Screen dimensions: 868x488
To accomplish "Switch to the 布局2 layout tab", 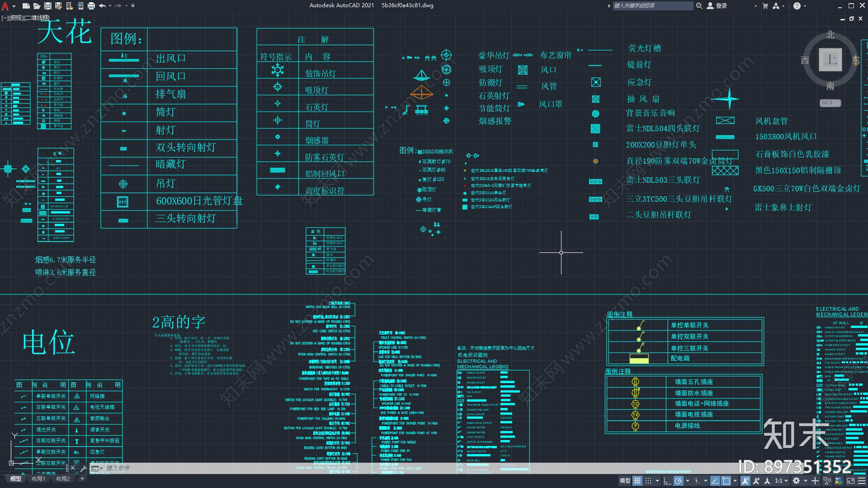I will (63, 479).
